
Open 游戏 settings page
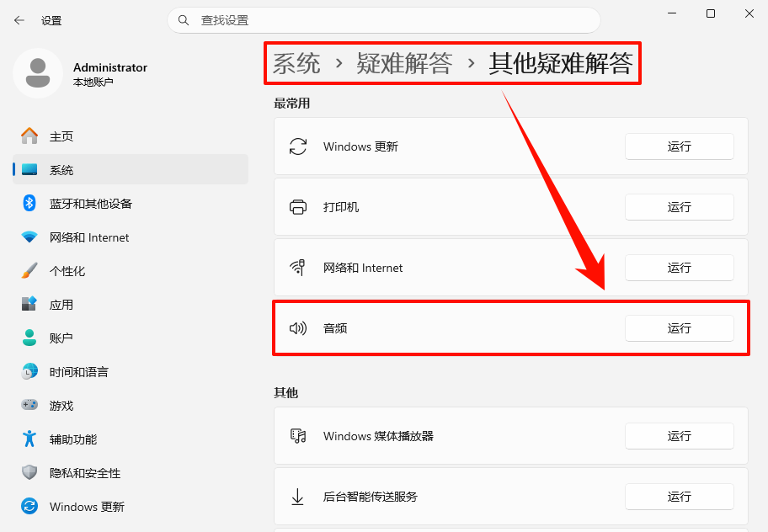[131, 406]
